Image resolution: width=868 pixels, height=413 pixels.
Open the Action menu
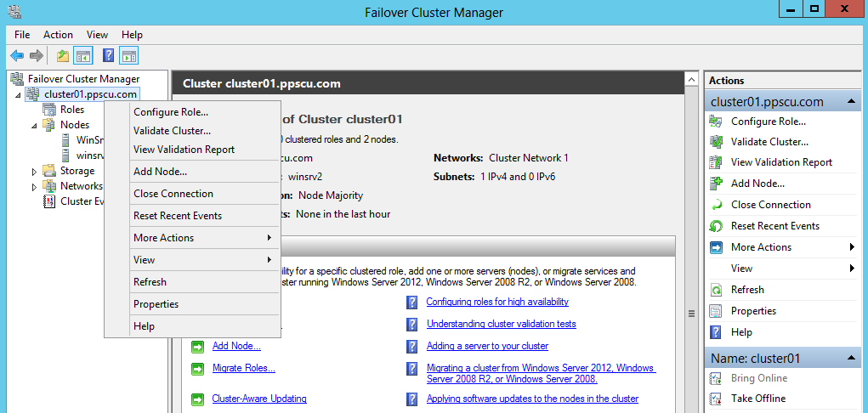pos(58,34)
